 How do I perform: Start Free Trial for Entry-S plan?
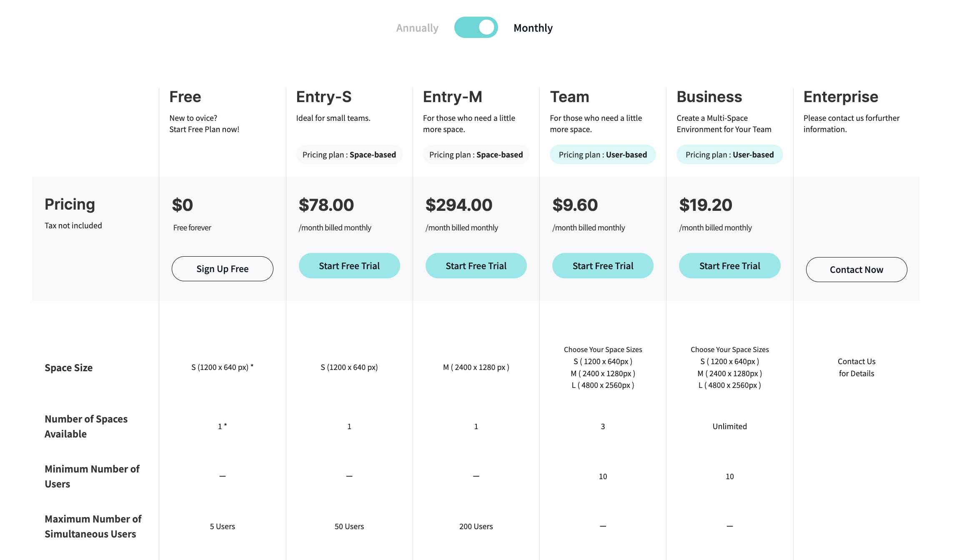pyautogui.click(x=349, y=266)
